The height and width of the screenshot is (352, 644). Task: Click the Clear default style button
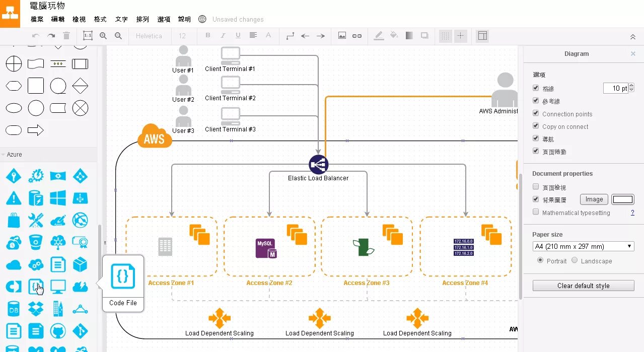tap(583, 286)
